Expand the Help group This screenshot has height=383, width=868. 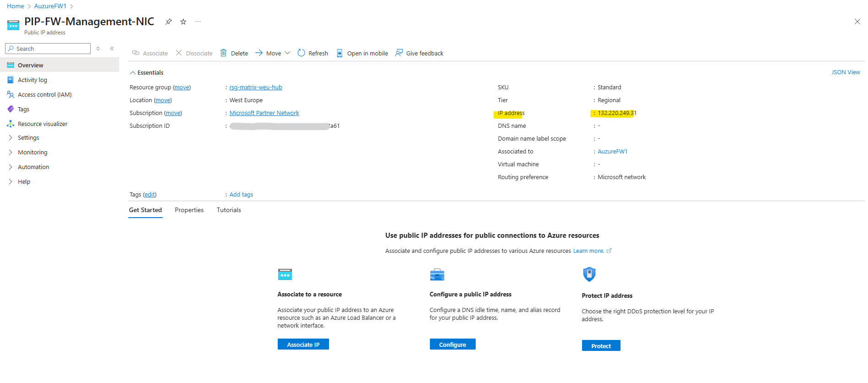24,181
